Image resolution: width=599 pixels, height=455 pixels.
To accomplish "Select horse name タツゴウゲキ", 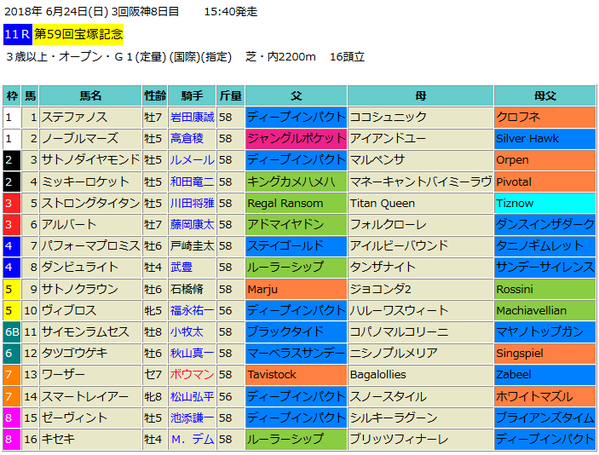I will click(x=74, y=353).
